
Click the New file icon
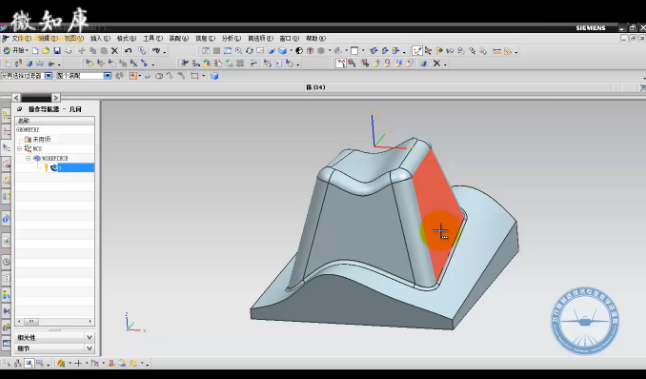point(35,51)
